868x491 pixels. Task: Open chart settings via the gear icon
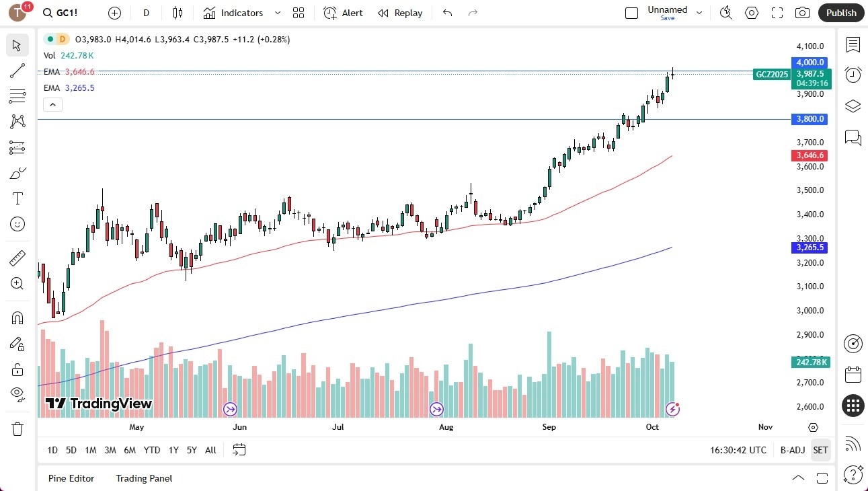click(x=751, y=13)
